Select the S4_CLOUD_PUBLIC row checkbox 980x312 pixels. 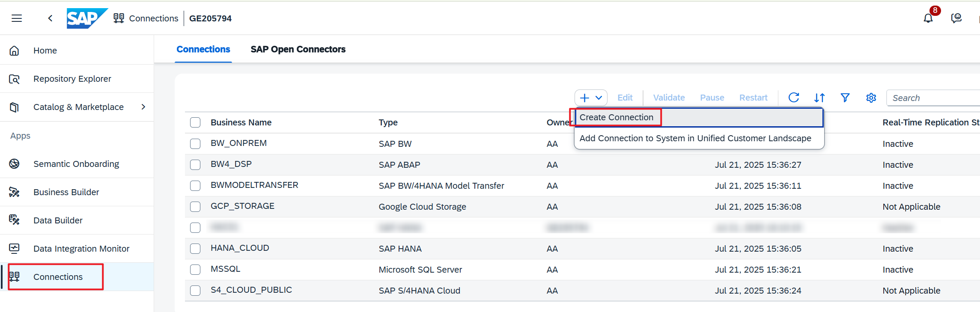pos(195,290)
